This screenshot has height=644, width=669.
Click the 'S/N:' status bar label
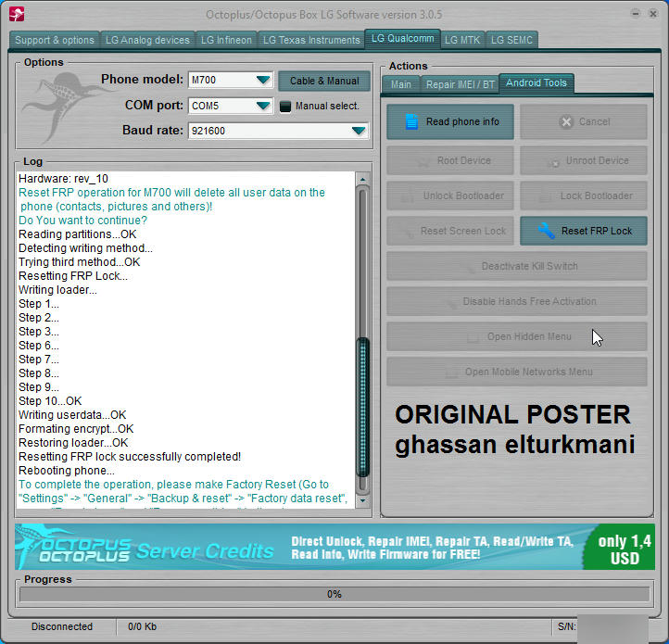pyautogui.click(x=566, y=626)
